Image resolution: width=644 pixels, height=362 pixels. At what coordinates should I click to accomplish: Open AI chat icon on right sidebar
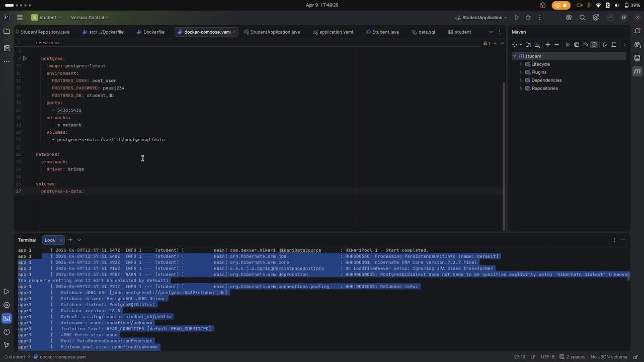pos(637,45)
